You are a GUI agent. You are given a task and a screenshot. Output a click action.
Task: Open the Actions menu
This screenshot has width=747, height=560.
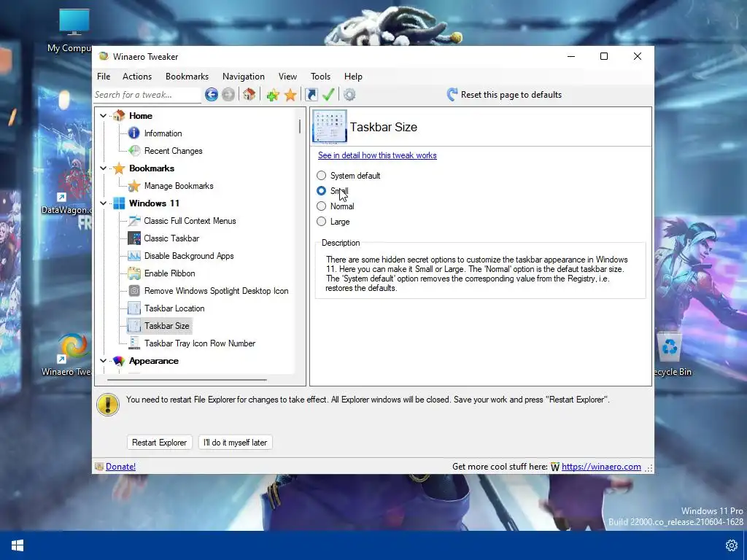click(137, 77)
